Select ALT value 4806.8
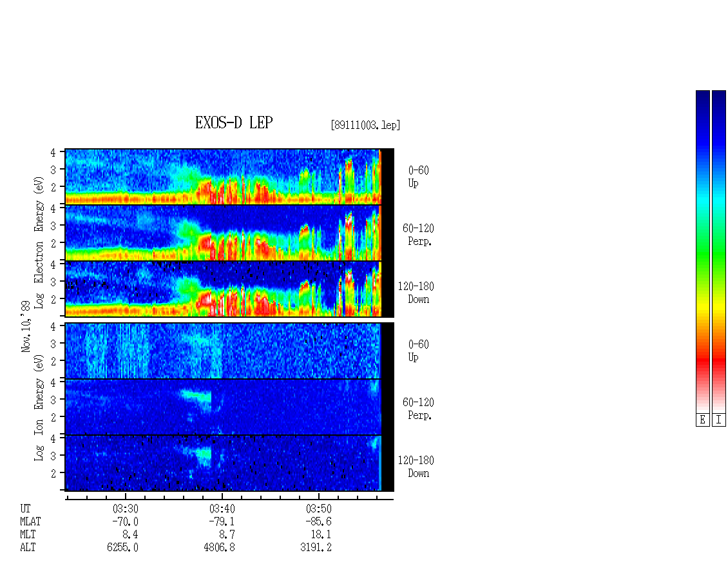This screenshot has height=564, width=728. (219, 547)
